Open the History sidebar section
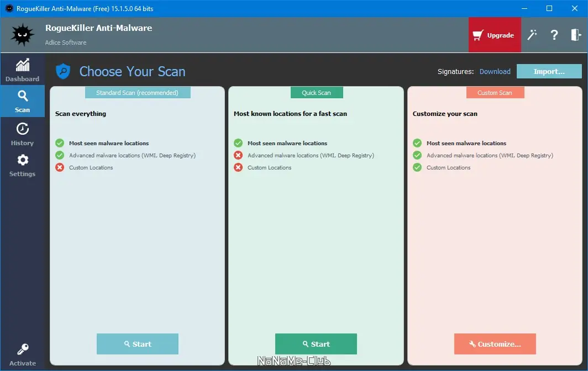588x371 pixels. point(22,134)
